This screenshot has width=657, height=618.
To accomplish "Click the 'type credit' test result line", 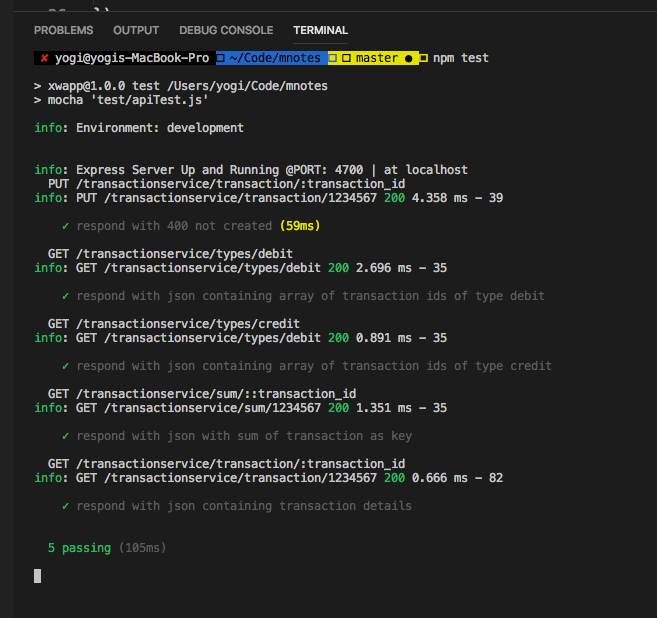I will pyautogui.click(x=313, y=366).
